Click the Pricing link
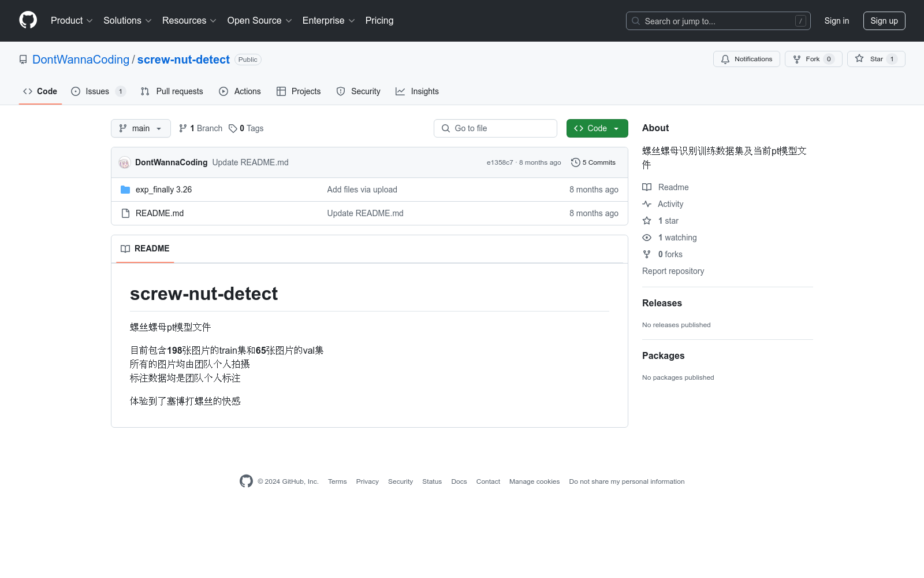924x578 pixels. [x=379, y=21]
